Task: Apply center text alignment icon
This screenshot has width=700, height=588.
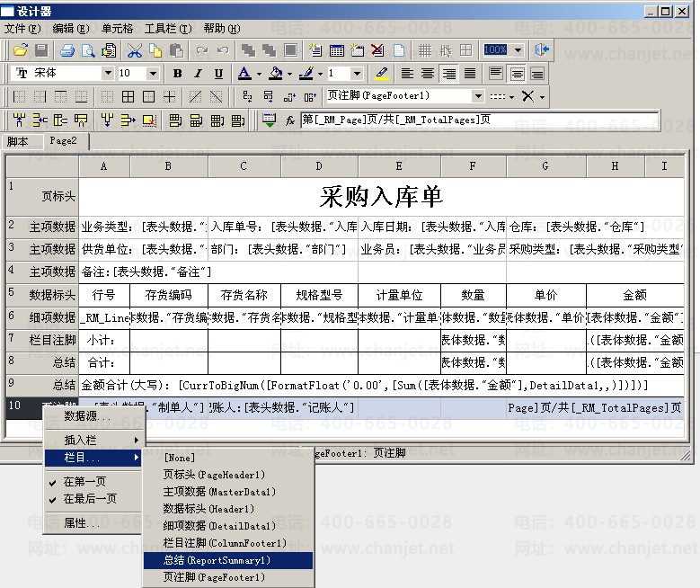Action: pyautogui.click(x=429, y=74)
